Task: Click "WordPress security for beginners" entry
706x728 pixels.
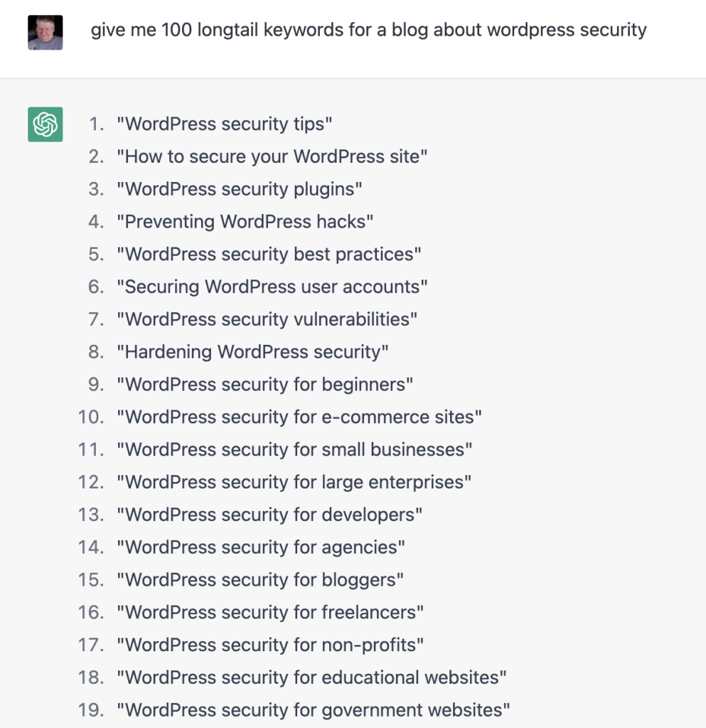Action: click(x=265, y=385)
